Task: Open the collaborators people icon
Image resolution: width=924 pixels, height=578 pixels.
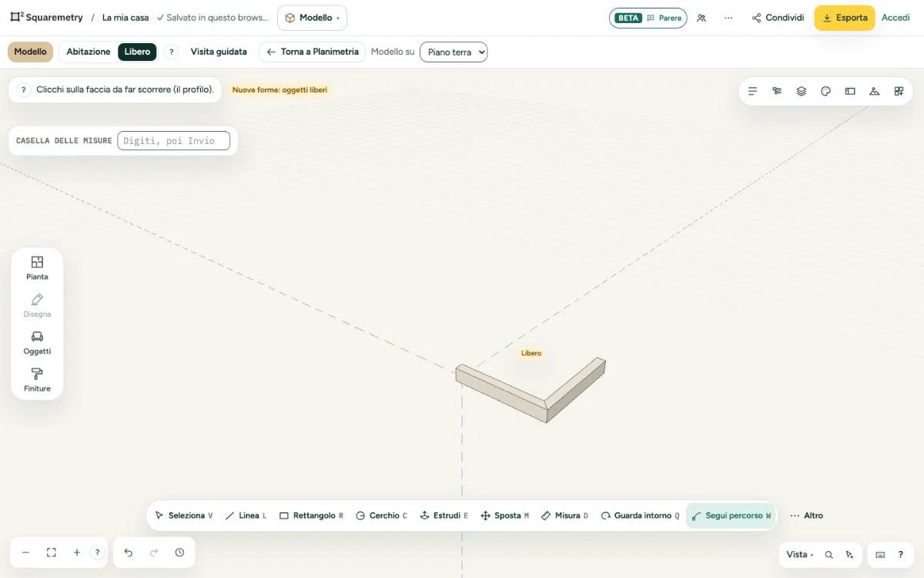Action: point(701,18)
